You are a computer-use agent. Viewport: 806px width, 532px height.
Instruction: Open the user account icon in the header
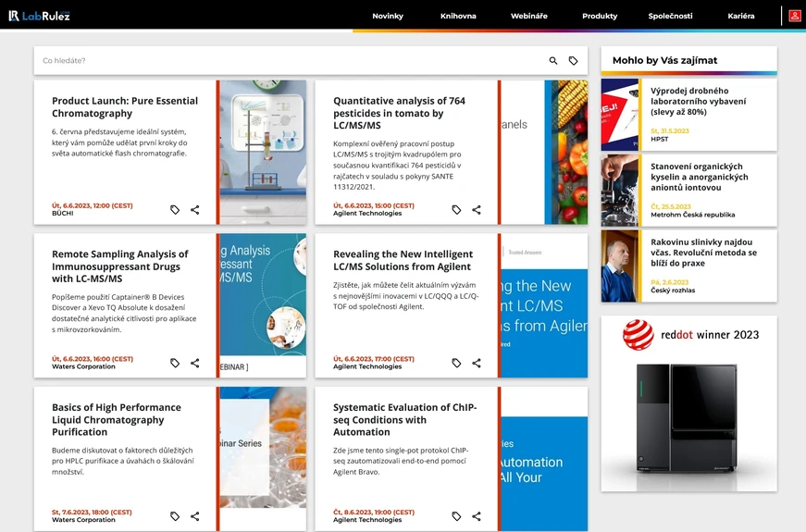coord(794,16)
